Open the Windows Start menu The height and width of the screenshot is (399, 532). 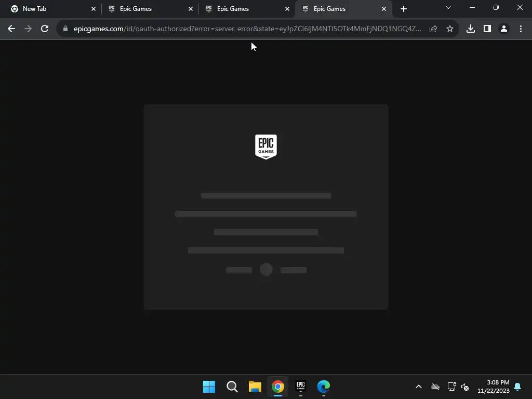pos(209,387)
